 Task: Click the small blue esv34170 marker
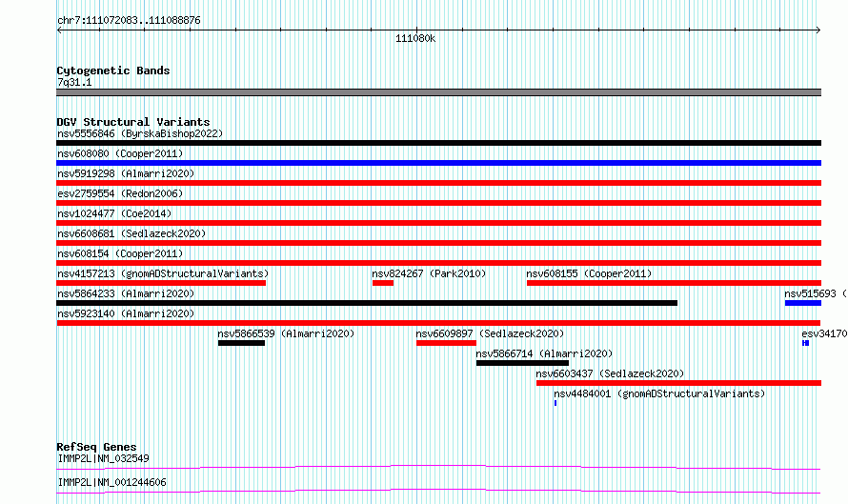tap(806, 343)
